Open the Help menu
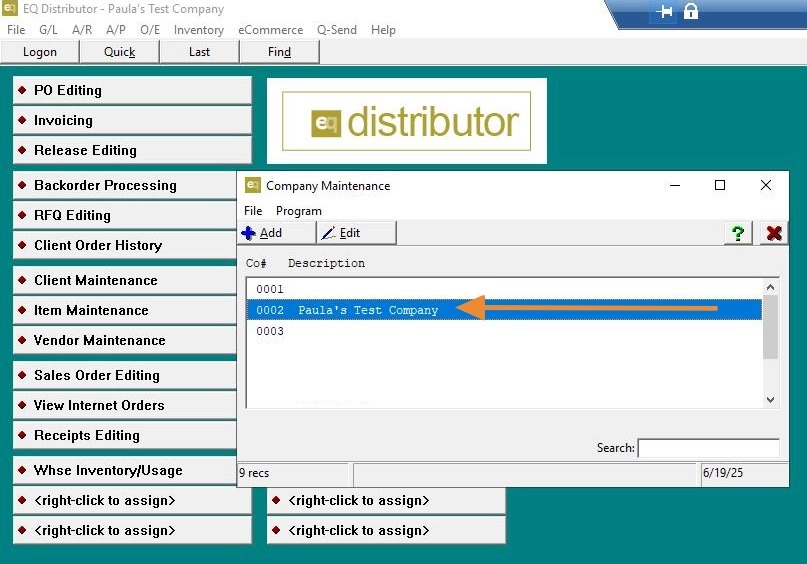The width and height of the screenshot is (807, 564). [x=383, y=30]
